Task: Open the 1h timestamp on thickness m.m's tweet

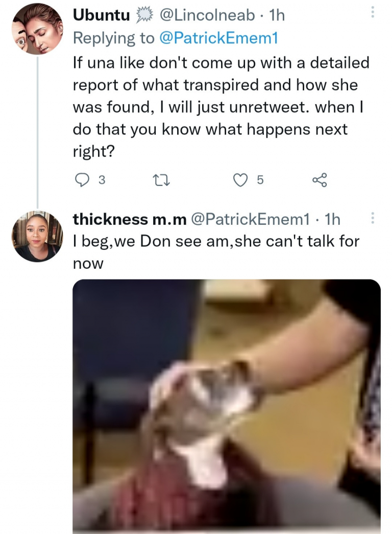Action: [332, 219]
